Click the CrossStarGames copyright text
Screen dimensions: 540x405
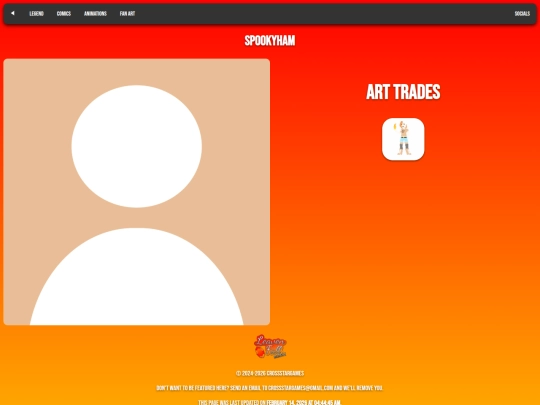click(x=270, y=373)
